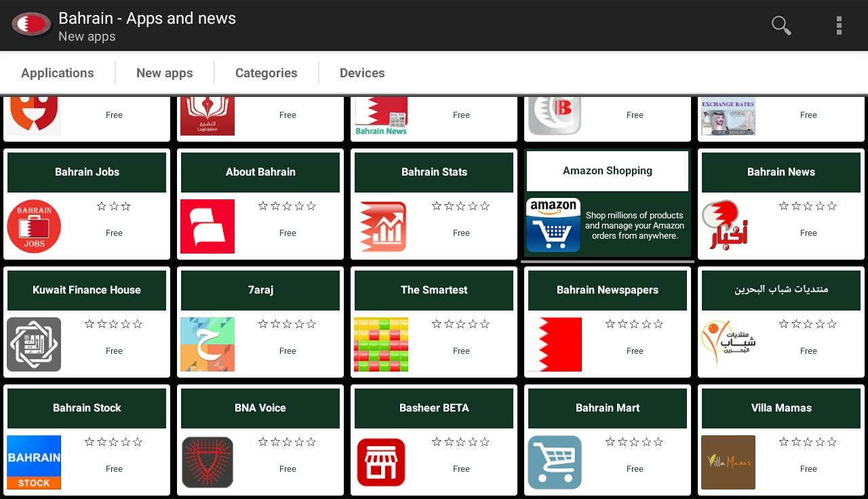The height and width of the screenshot is (499, 868).
Task: Tap the star rating of Bahrain Jobs
Action: click(x=114, y=206)
